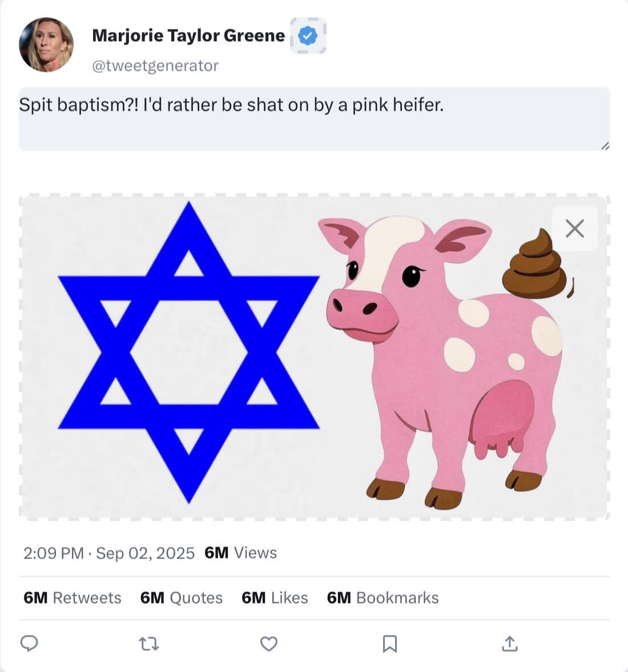Click the 6M Retweets count
The height and width of the screenshot is (672, 628).
click(x=73, y=598)
